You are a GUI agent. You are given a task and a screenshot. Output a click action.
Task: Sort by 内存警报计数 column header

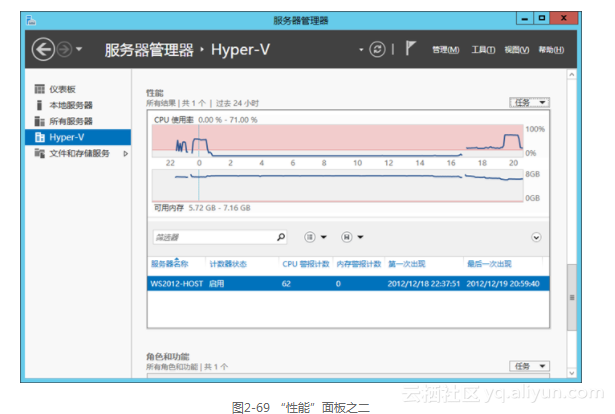pos(359,264)
